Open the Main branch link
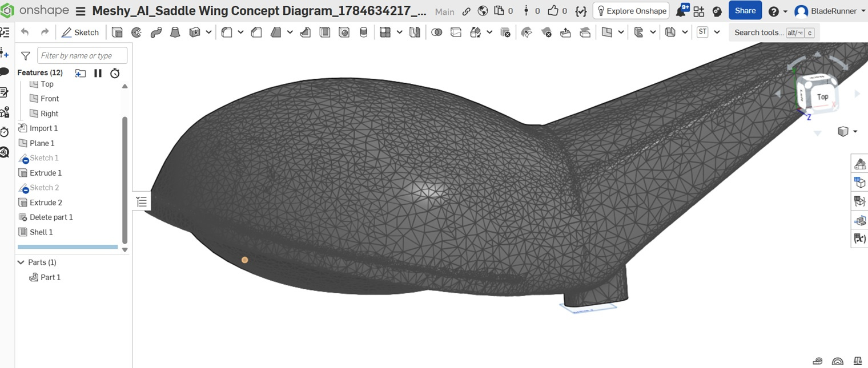Screen dimensions: 868x368 coord(445,11)
